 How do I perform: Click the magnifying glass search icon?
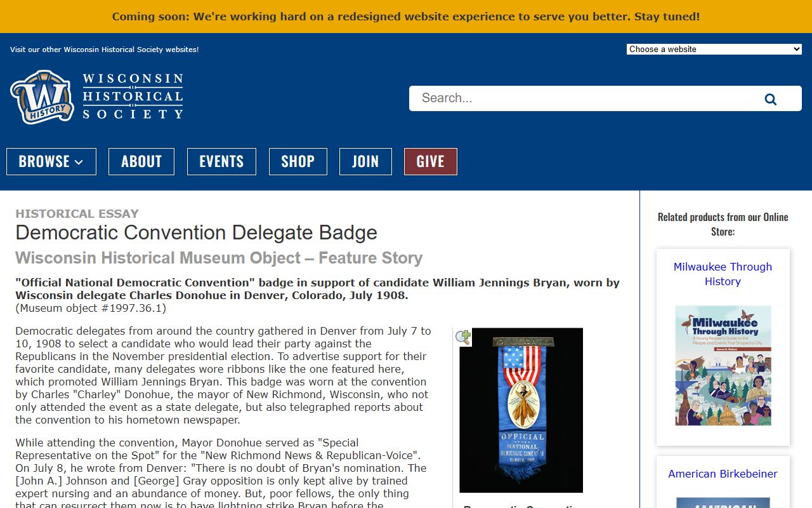pyautogui.click(x=770, y=99)
